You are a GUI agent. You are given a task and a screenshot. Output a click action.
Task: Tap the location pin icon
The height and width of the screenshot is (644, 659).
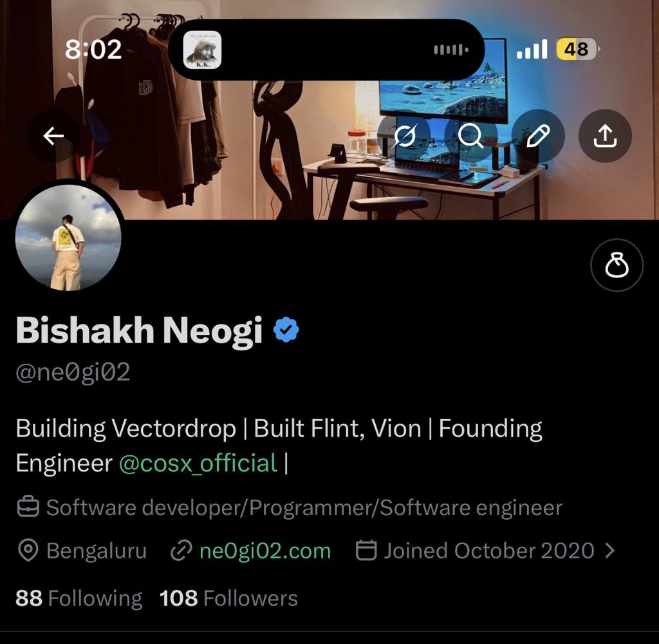tap(28, 550)
